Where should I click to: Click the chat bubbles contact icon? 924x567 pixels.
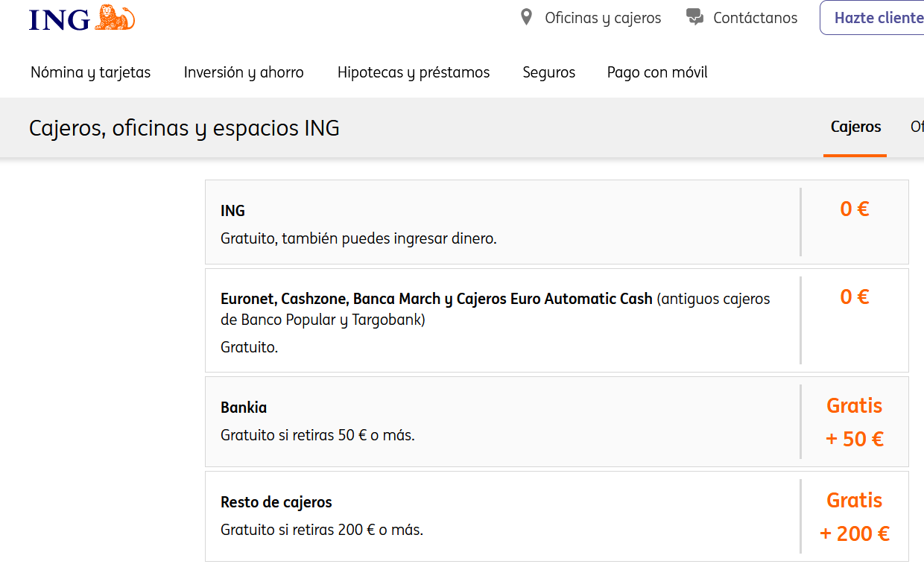pyautogui.click(x=694, y=17)
